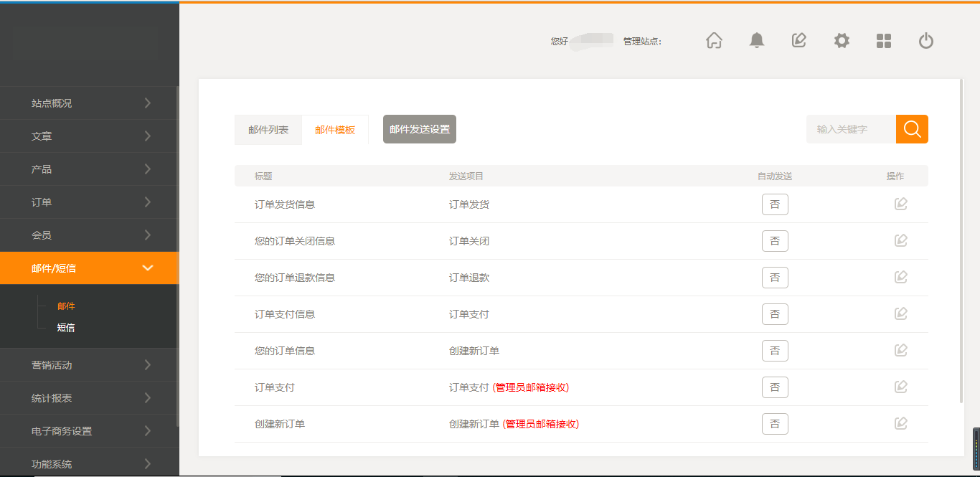Click the orange search magnifier button
This screenshot has width=980, height=477.
coord(912,129)
